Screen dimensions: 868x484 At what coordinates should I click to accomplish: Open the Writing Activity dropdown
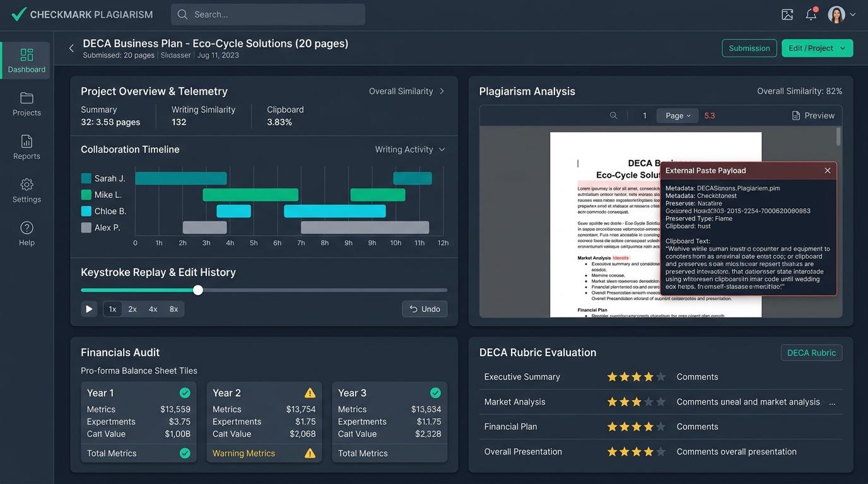[410, 149]
